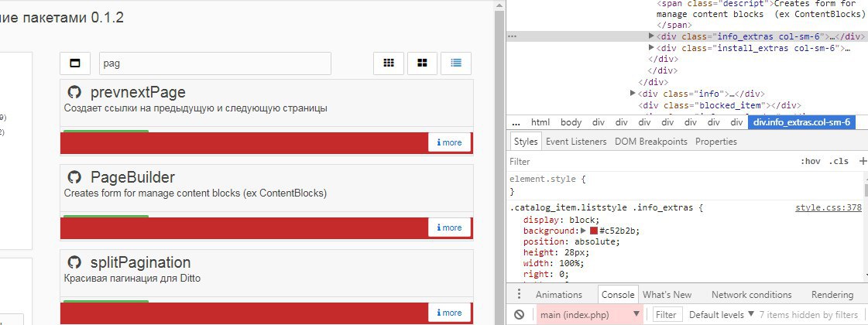Click the 7 items hidden by filters text
Image resolution: width=868 pixels, height=325 pixels.
point(808,314)
